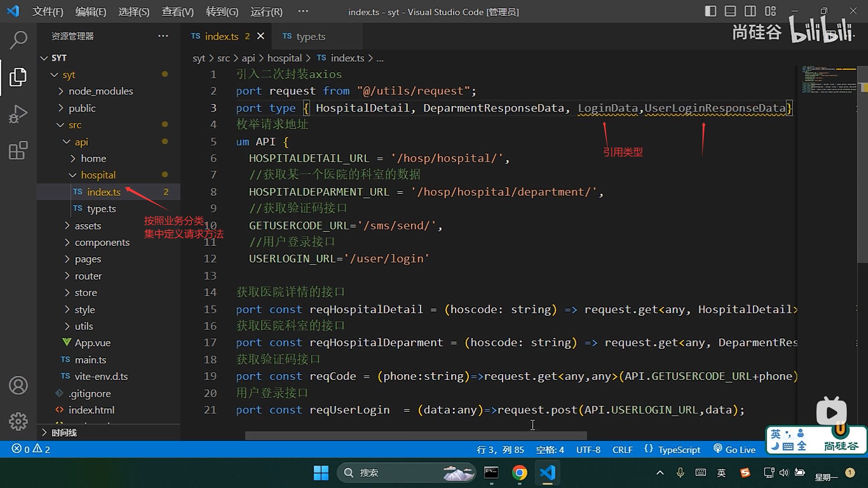Screen dimensions: 868x488
Task: Open the Accounts icon in activity bar
Action: [x=18, y=385]
